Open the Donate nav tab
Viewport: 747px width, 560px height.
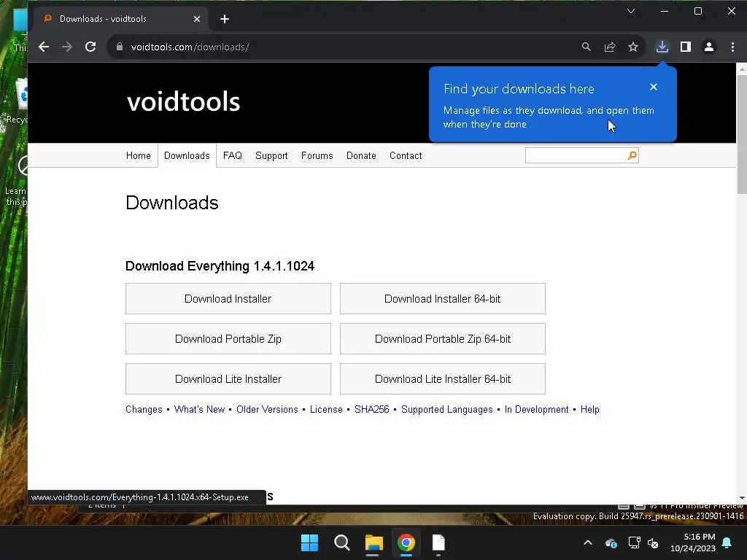[x=361, y=156]
